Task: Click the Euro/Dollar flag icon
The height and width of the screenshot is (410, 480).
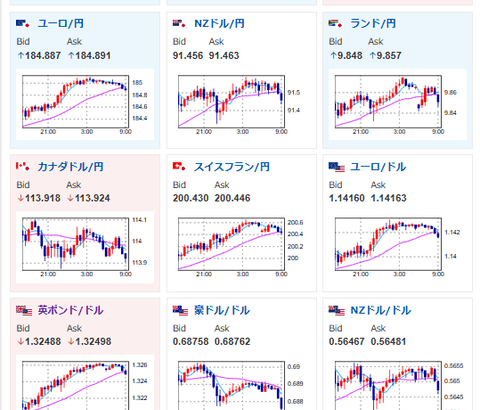Action: (336, 167)
